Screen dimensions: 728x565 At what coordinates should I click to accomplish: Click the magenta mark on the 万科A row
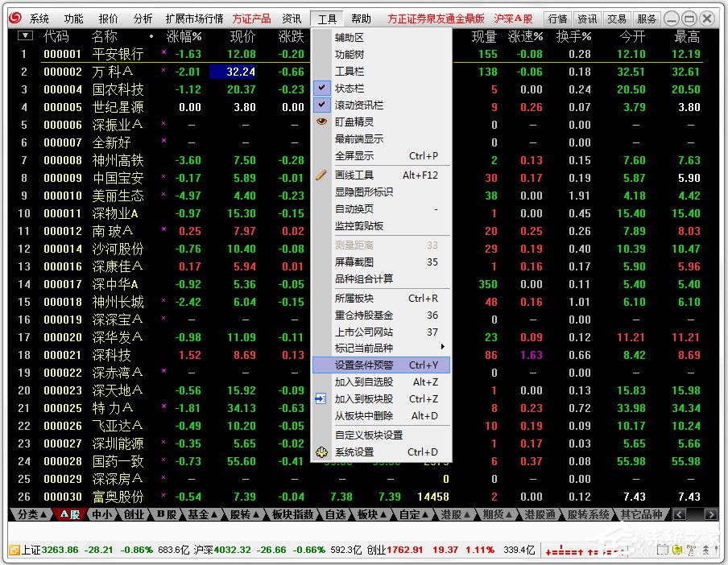point(163,70)
